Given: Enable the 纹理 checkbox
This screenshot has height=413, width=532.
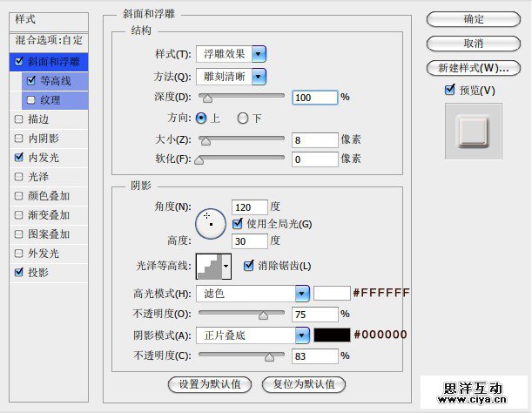Looking at the screenshot, I should click(x=30, y=100).
